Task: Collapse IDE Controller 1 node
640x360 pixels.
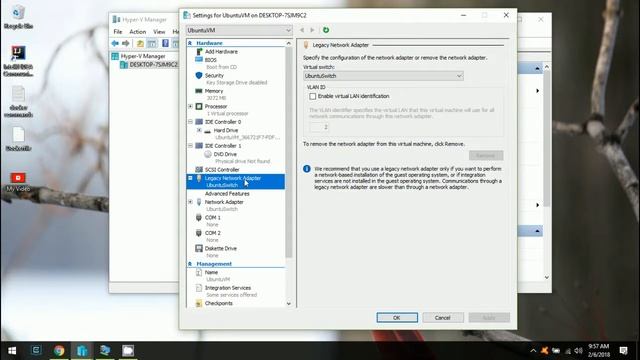Action: (x=190, y=146)
